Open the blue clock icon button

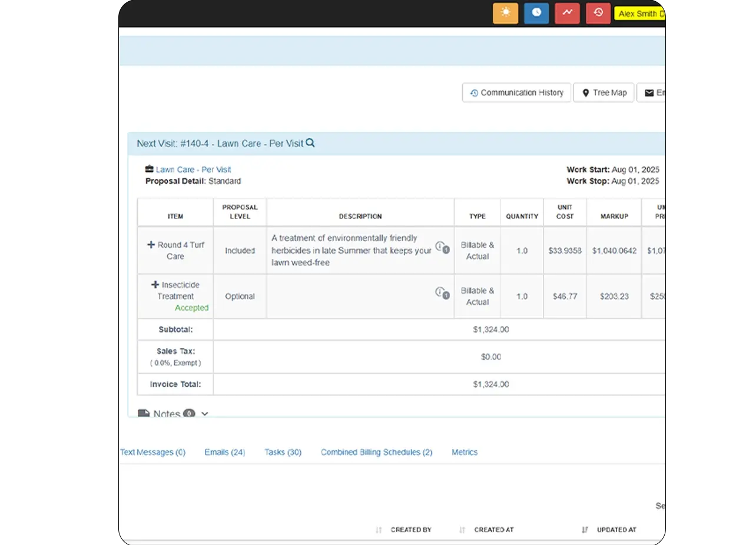(x=536, y=13)
